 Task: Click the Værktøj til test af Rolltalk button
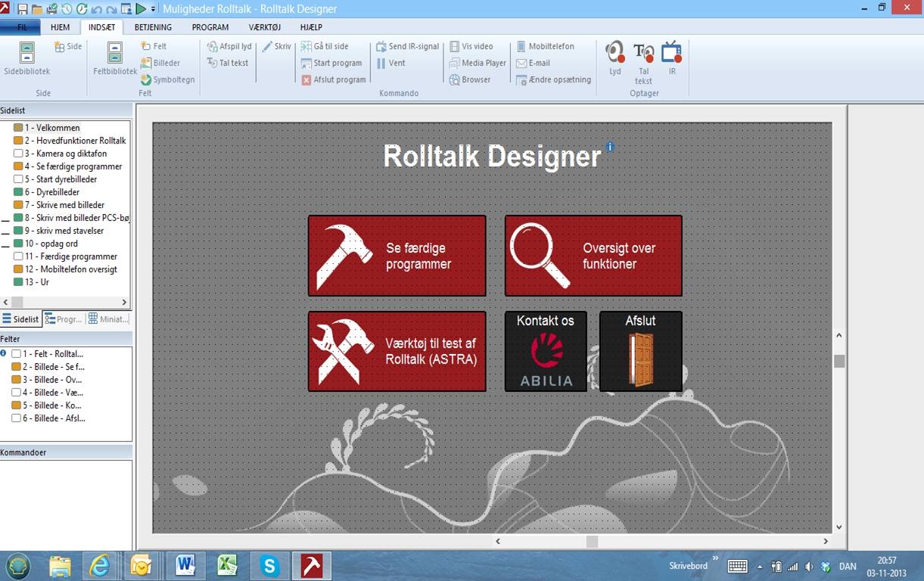coord(397,352)
